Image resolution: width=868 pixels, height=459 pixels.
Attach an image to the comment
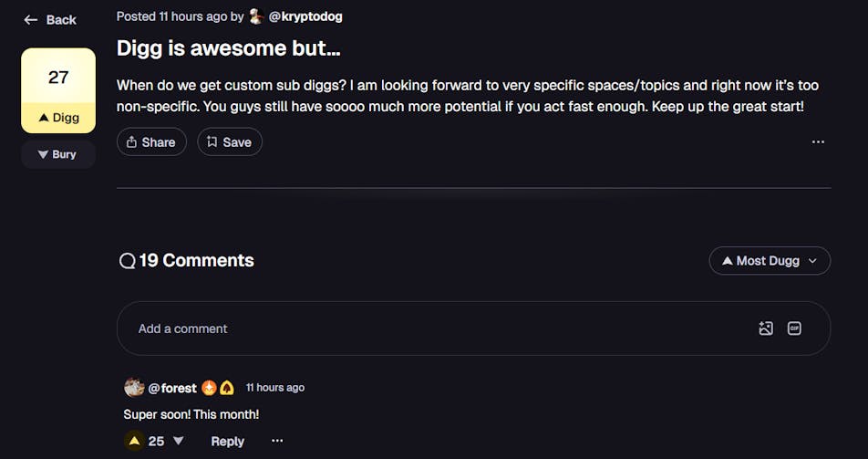tap(766, 329)
